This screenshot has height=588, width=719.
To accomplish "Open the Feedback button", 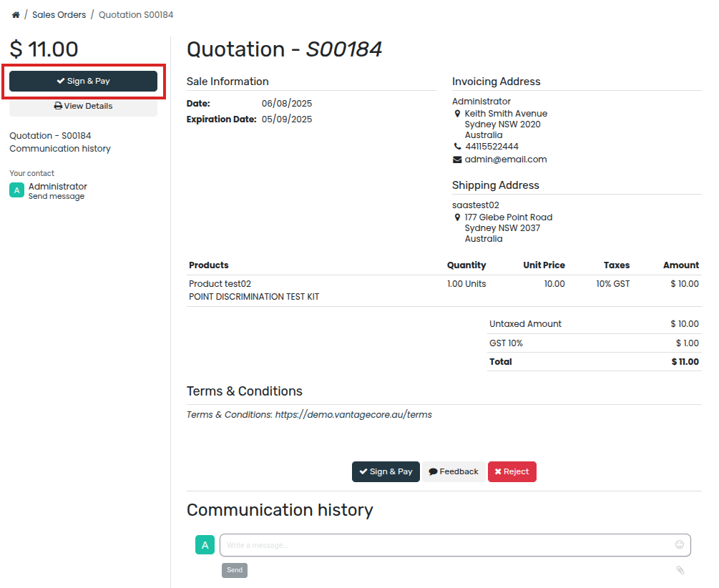I will point(454,472).
